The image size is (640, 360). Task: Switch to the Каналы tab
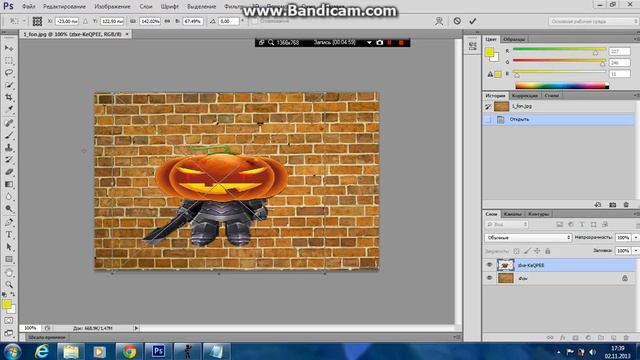tap(512, 214)
